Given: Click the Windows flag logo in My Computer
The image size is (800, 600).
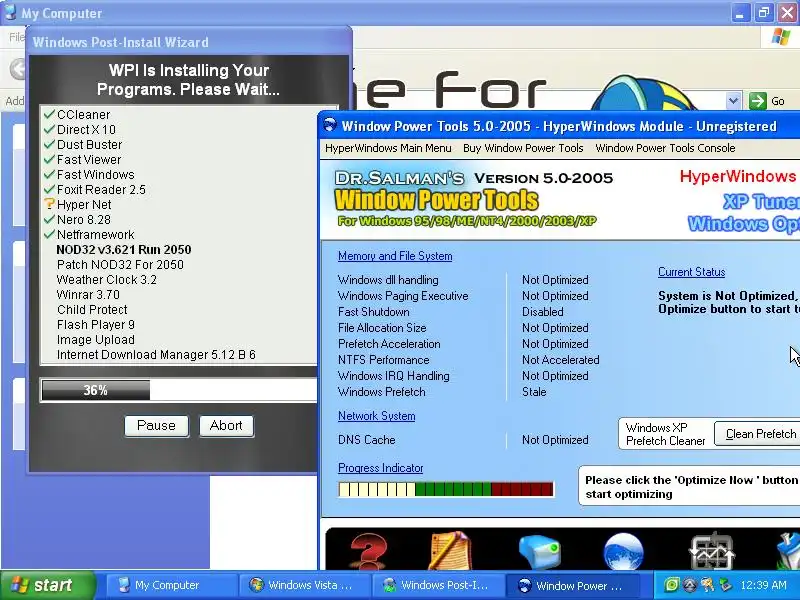Looking at the screenshot, I should [x=781, y=37].
